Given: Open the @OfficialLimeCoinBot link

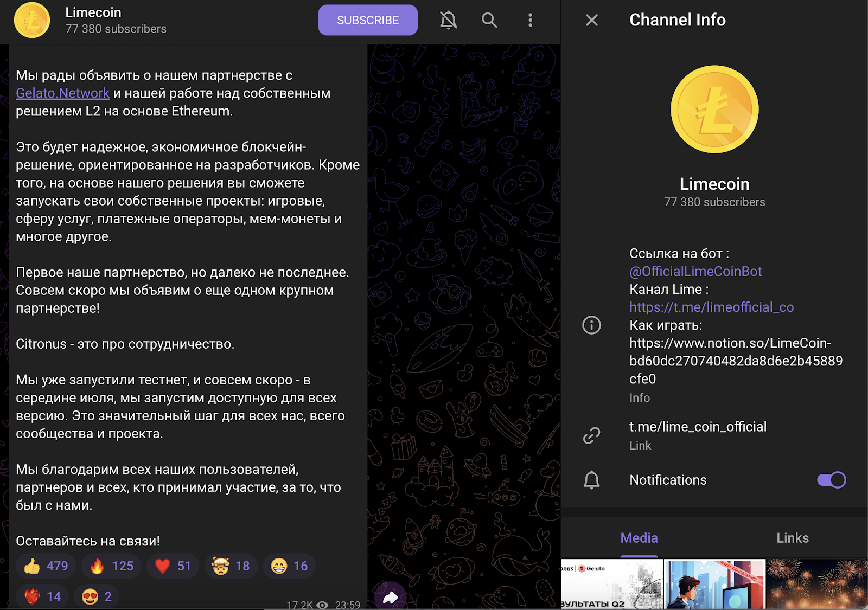Looking at the screenshot, I should point(695,271).
